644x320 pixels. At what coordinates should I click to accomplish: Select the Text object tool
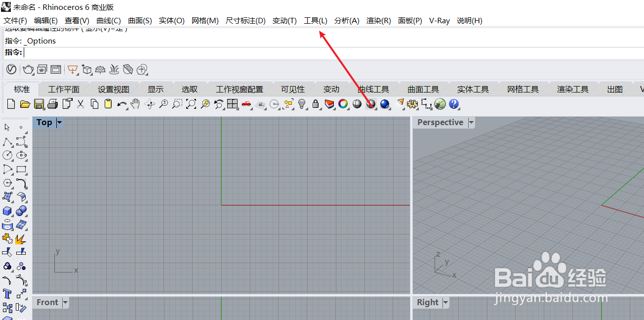click(x=7, y=294)
